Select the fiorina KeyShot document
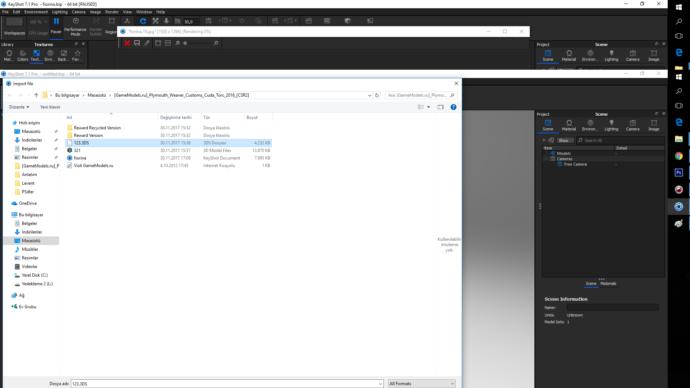Image resolution: width=690 pixels, height=388 pixels. 80,158
